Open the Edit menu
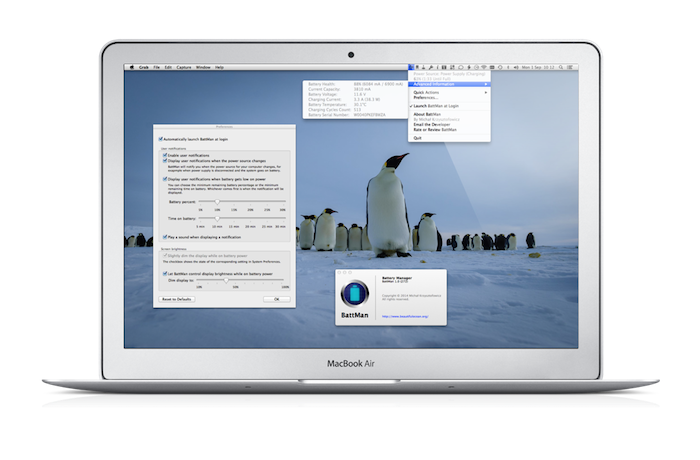The width and height of the screenshot is (700, 460). coord(168,67)
